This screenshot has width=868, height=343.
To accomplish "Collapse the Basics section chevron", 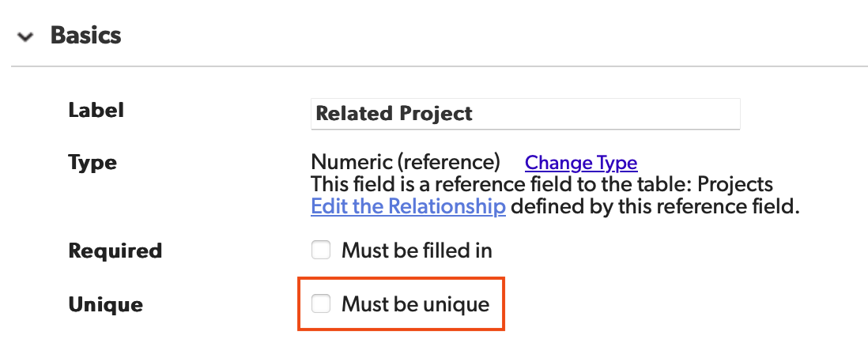I will point(25,36).
